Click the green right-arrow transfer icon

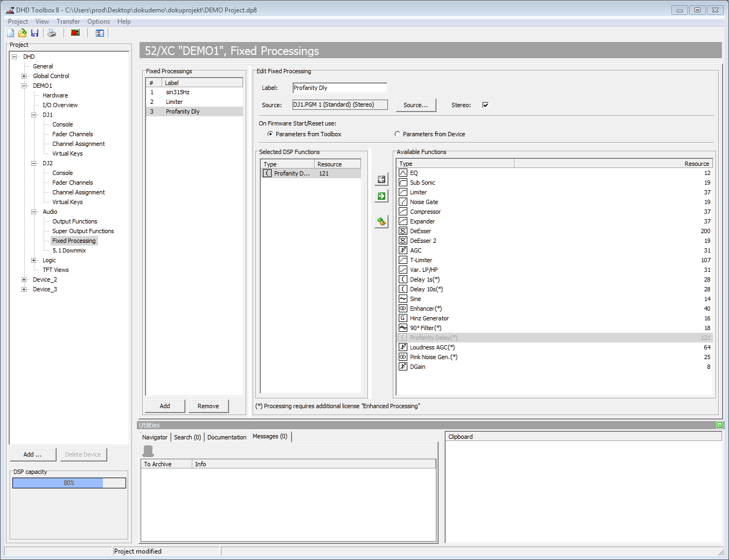click(381, 196)
